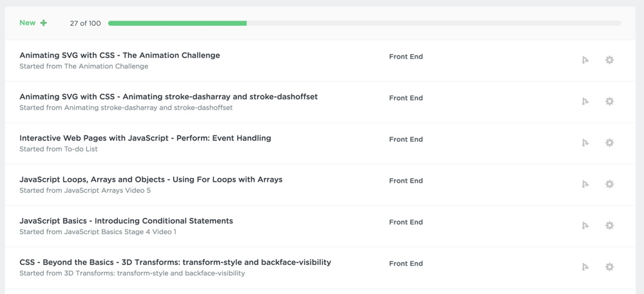
Task: Open settings gear for Conditional Statements workspace
Action: pyautogui.click(x=609, y=225)
